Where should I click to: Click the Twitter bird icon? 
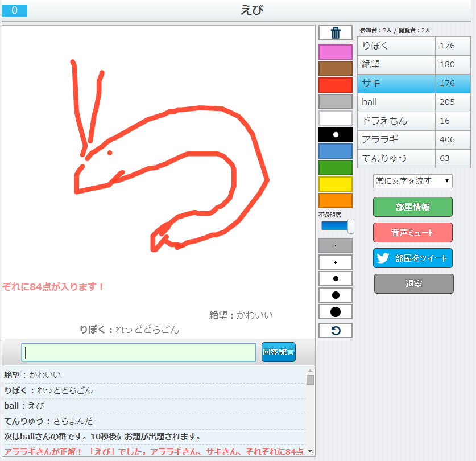coord(383,258)
